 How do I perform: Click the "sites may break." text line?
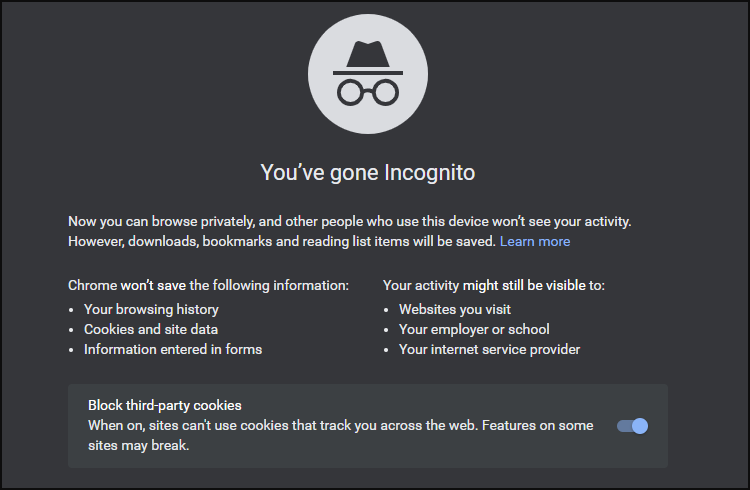click(139, 446)
